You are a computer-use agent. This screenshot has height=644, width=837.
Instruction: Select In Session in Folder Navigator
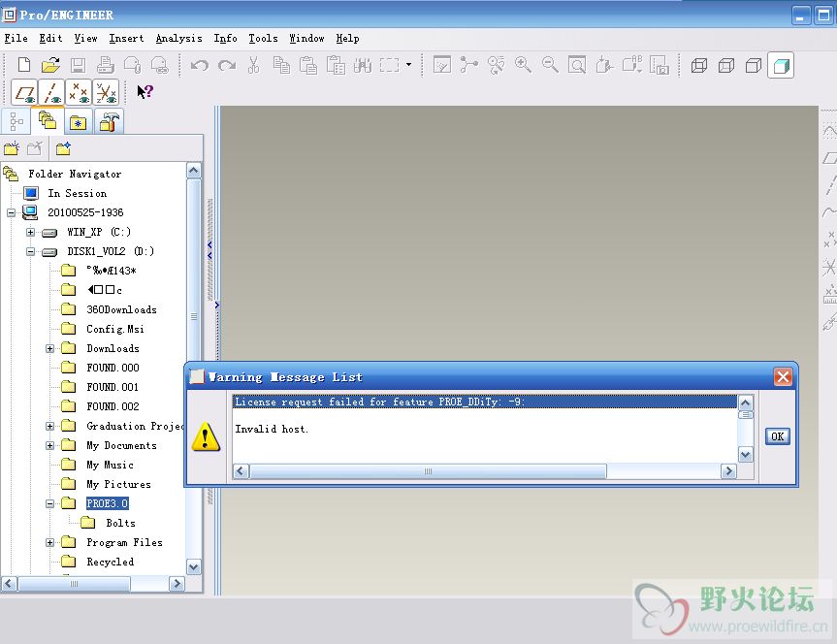point(77,193)
